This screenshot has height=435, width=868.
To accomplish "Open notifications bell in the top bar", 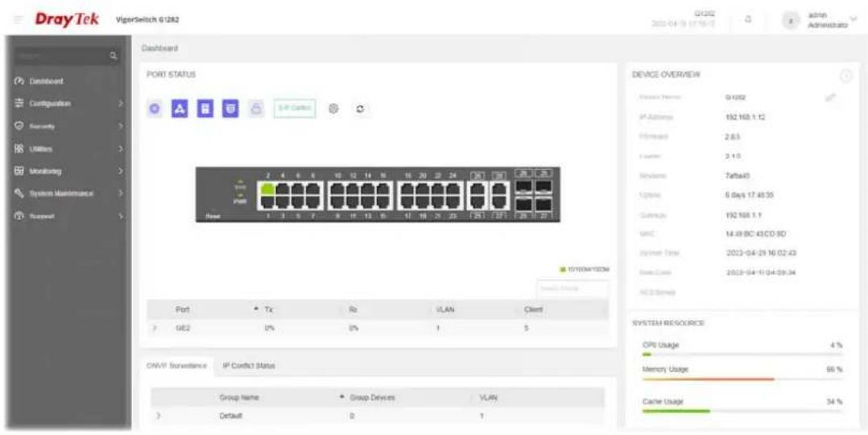I will (748, 19).
